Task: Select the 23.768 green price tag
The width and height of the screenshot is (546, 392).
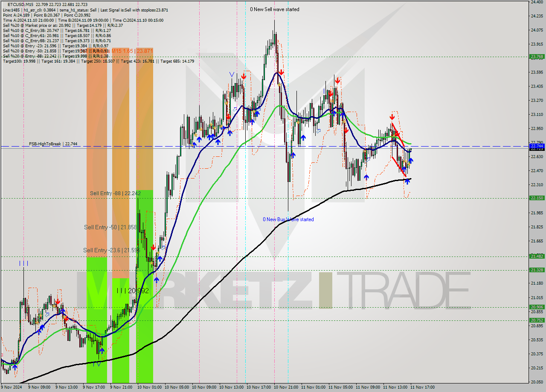Action: click(537, 56)
